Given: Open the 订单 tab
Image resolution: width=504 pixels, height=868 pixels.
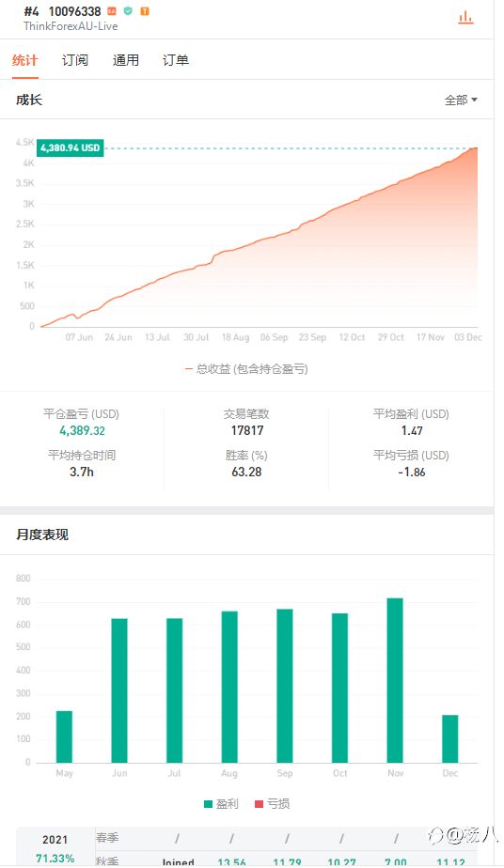Looking at the screenshot, I should [x=176, y=60].
